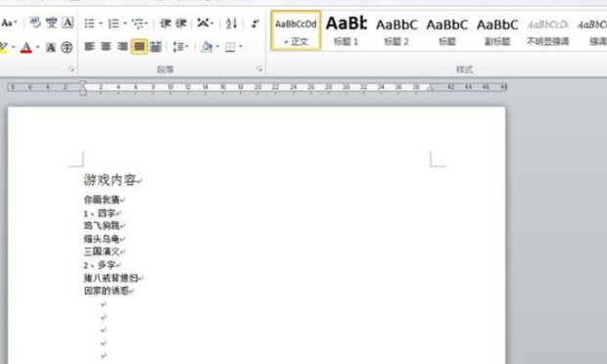
Task: Click the Multilevel List icon
Action: coord(140,23)
